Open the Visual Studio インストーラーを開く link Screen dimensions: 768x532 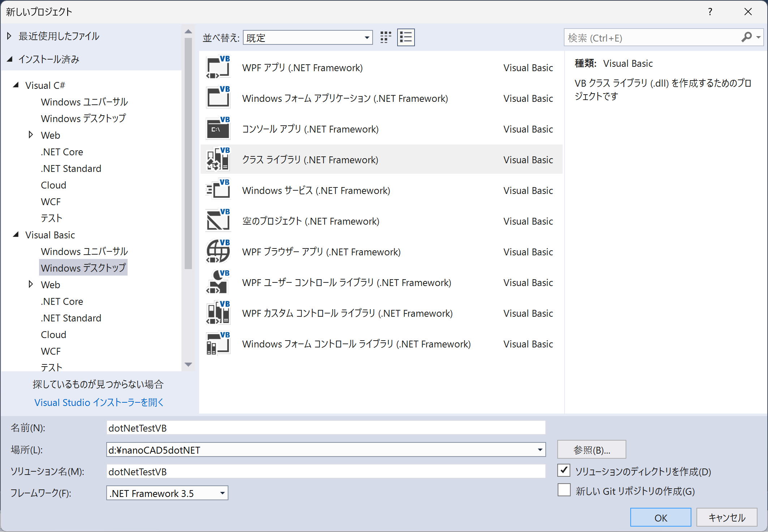tap(99, 402)
